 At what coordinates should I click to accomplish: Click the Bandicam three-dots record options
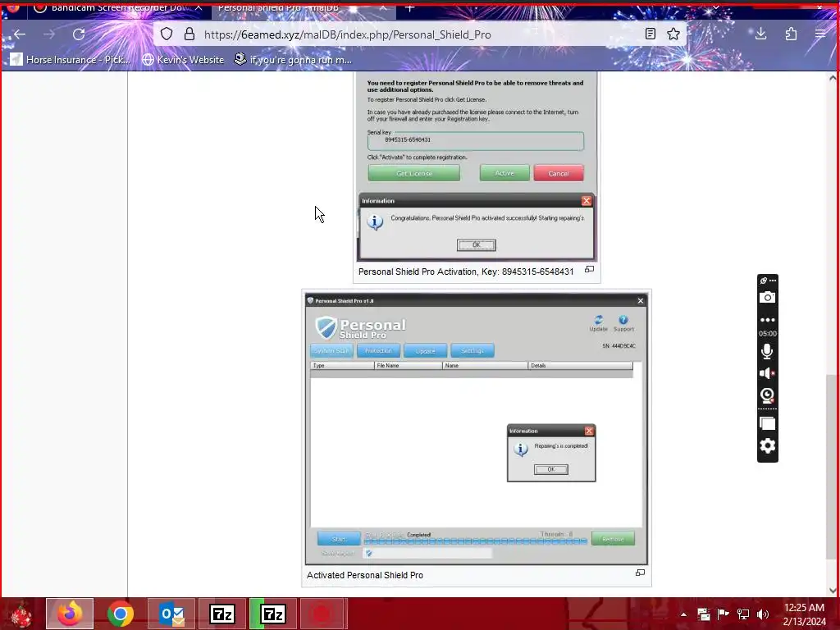click(x=768, y=320)
